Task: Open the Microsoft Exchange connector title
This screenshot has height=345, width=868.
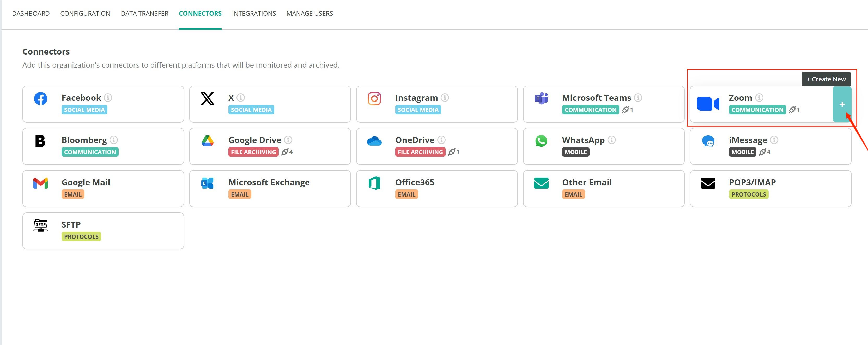Action: tap(269, 182)
